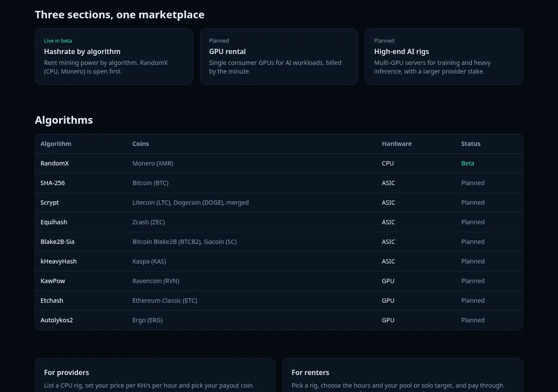Click the Kaspa (KAS) cell
Screen dimensions: 558x392
[149, 261]
